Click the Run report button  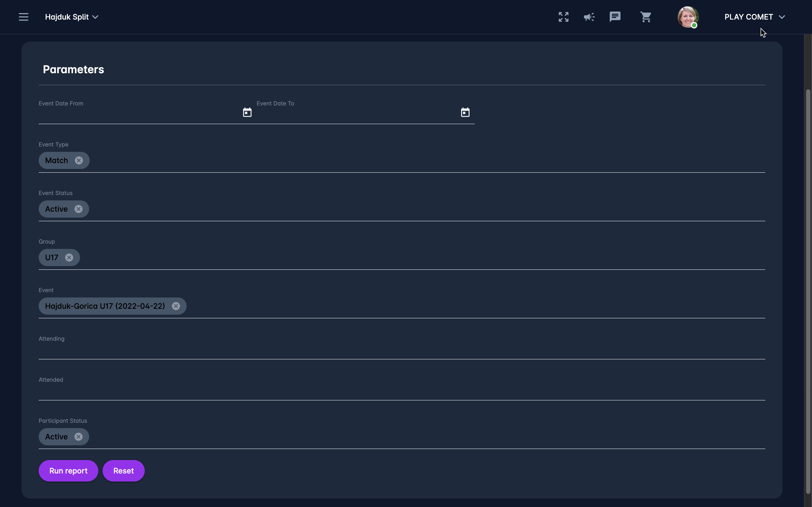[x=68, y=471]
